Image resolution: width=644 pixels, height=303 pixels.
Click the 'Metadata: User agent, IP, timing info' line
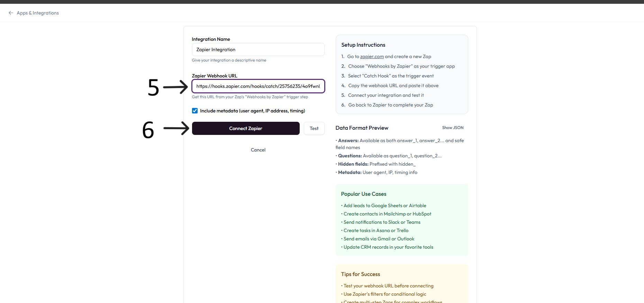click(377, 172)
